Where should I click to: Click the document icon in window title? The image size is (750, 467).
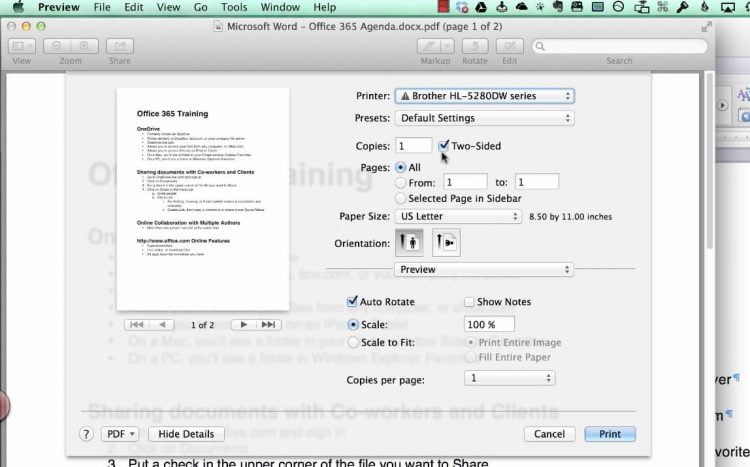218,26
